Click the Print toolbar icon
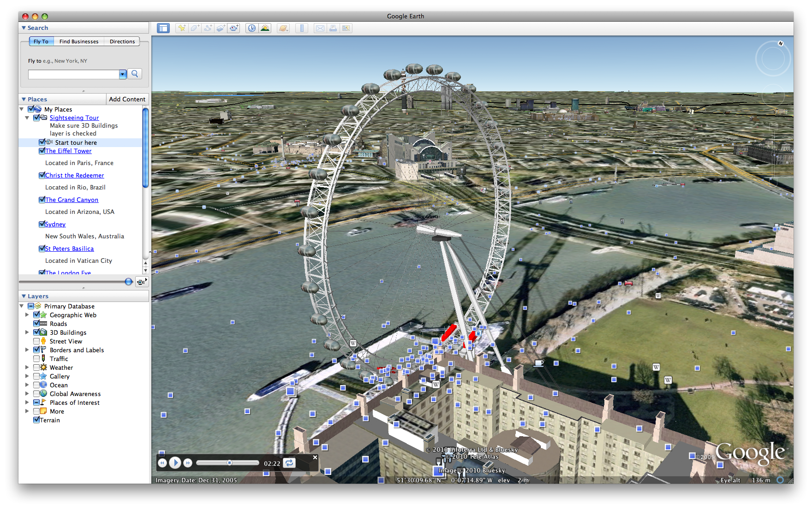This screenshot has height=509, width=812. click(x=333, y=28)
